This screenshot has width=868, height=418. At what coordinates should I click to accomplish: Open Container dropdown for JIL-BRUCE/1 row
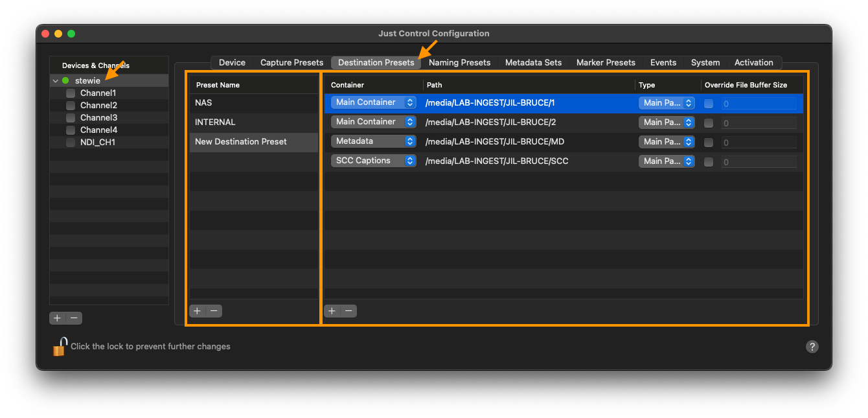(373, 102)
